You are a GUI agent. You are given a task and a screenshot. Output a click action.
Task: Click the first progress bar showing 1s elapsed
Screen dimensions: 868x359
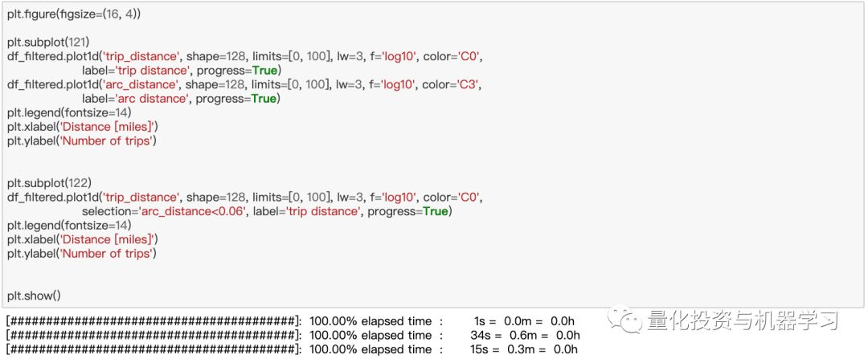pyautogui.click(x=291, y=320)
